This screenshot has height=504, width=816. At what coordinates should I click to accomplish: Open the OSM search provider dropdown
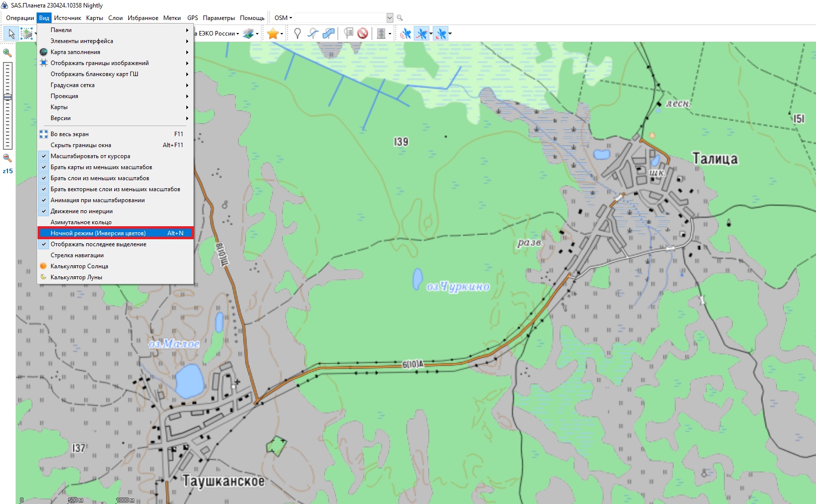click(x=283, y=18)
